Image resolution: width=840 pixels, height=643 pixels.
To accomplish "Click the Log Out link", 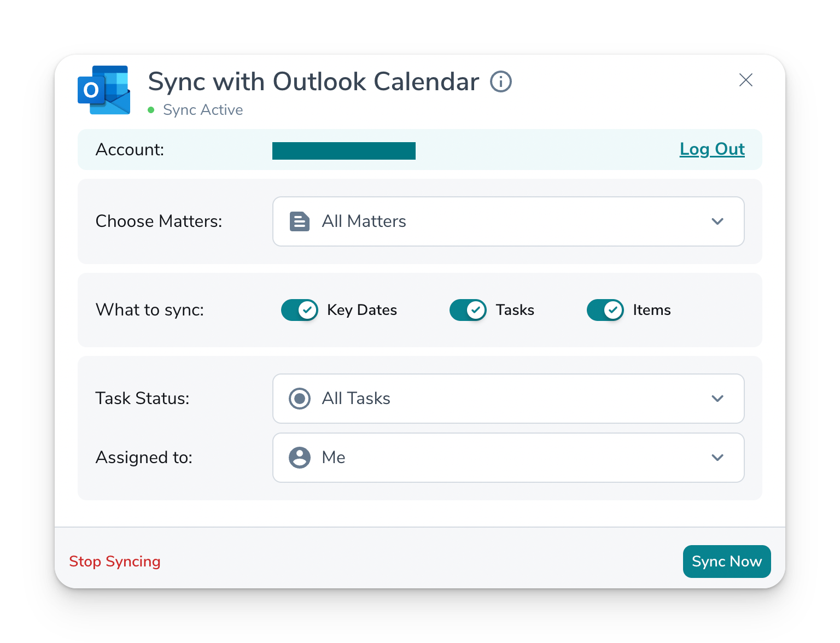I will coord(711,149).
